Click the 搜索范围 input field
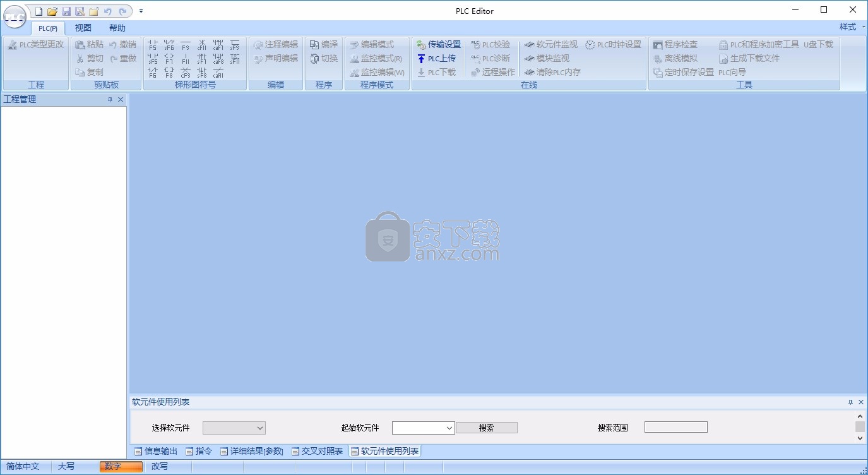Screen dimensions: 868x475 point(676,428)
